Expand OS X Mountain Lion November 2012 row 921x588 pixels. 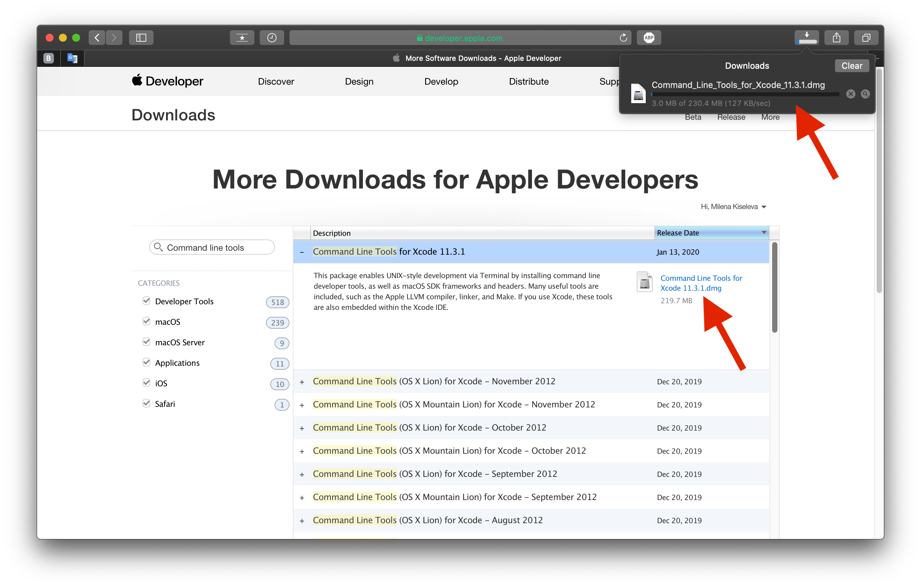[x=302, y=405]
